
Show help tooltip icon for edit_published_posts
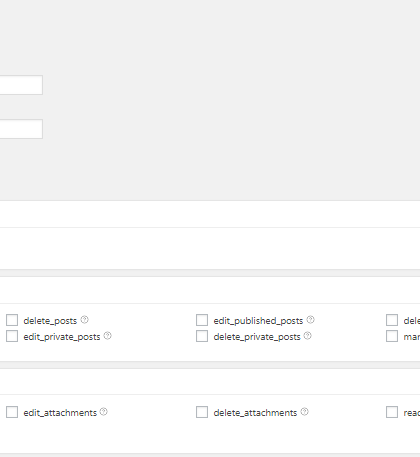[311, 320]
